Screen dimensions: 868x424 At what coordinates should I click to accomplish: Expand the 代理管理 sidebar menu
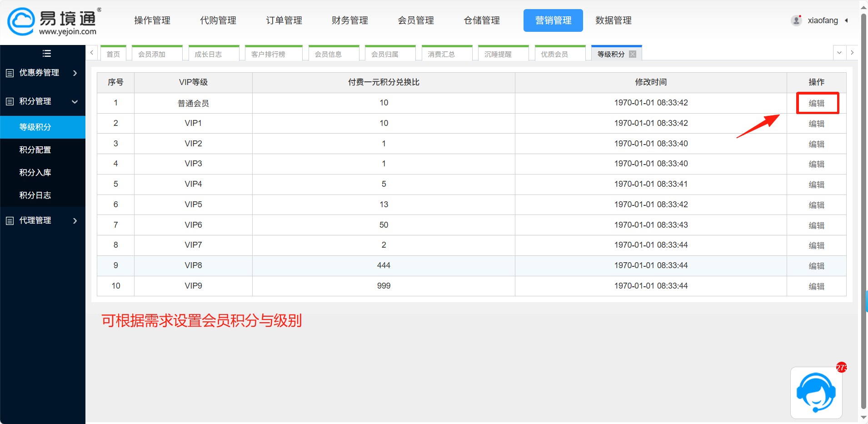pyautogui.click(x=43, y=220)
